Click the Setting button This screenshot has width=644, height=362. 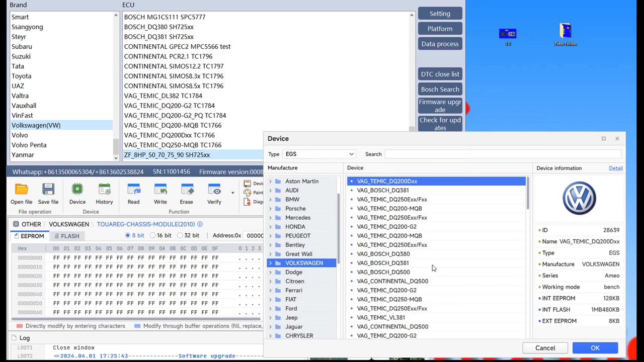click(x=440, y=14)
